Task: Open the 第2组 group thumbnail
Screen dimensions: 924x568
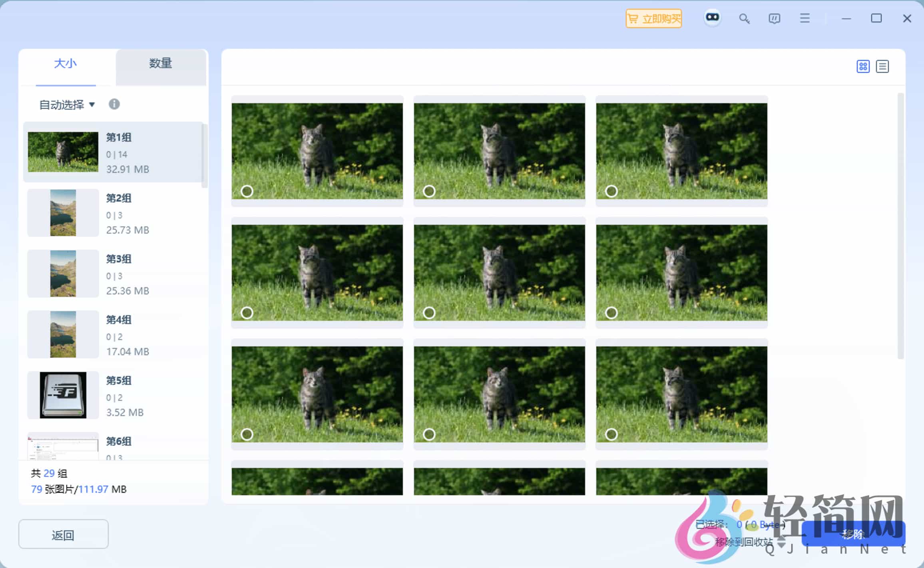Action: tap(62, 213)
